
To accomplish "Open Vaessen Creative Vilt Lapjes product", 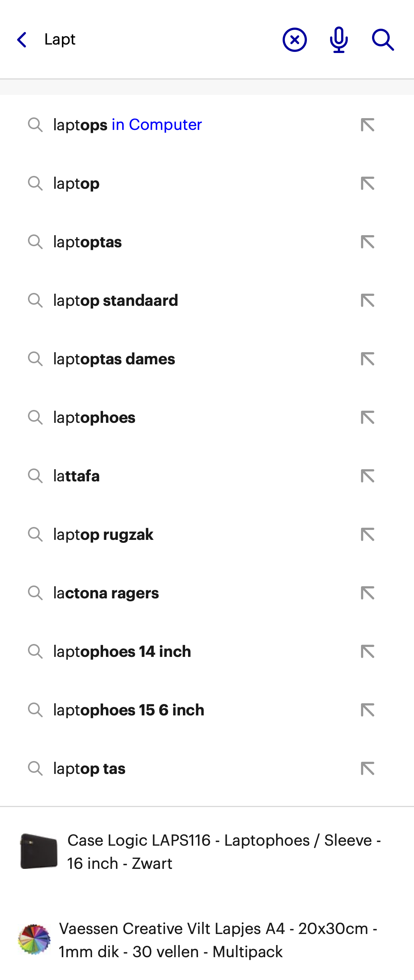I will (x=217, y=940).
